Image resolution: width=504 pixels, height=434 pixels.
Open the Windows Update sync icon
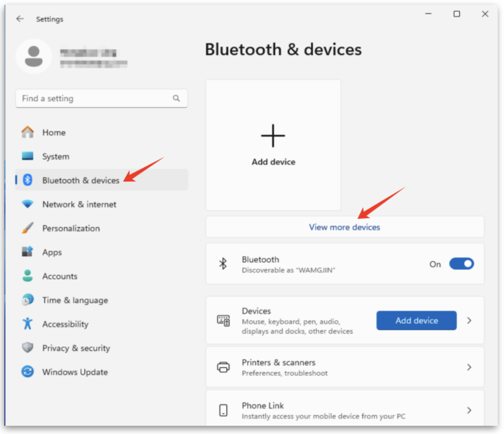pos(28,372)
